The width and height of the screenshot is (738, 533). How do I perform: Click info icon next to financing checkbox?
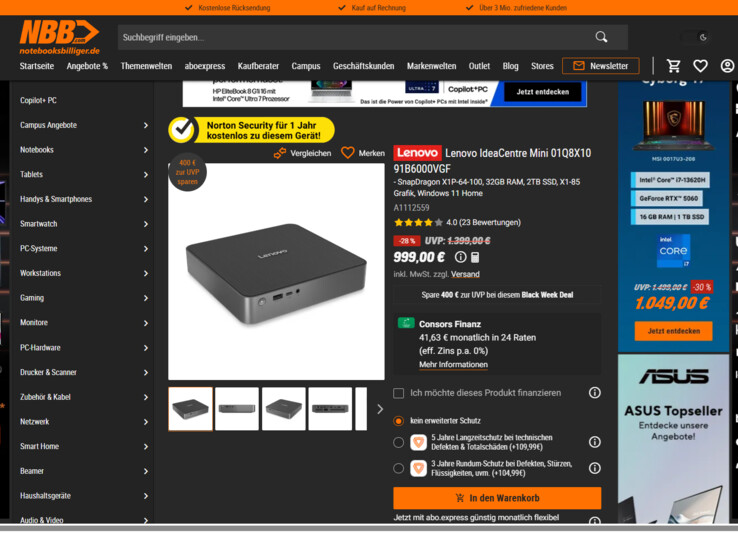594,392
